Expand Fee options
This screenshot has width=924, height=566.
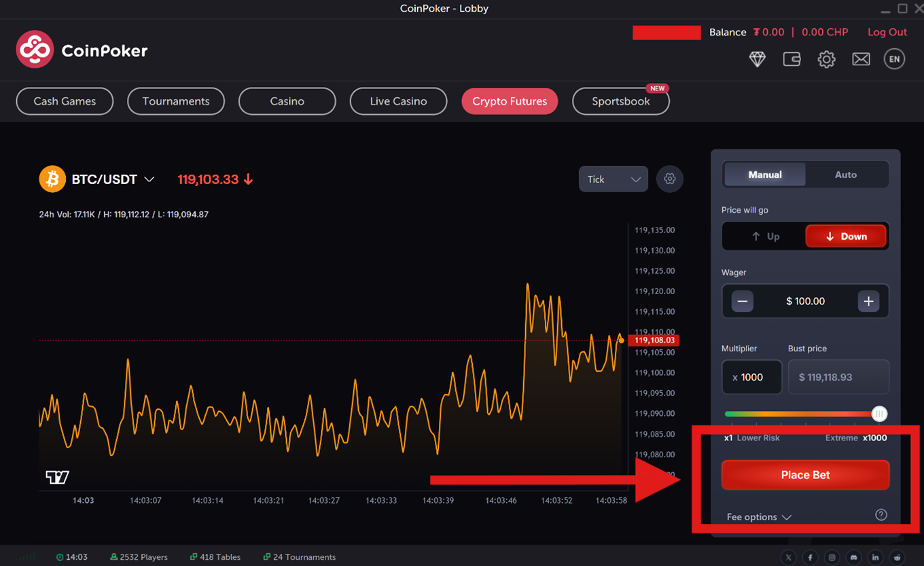tap(759, 517)
